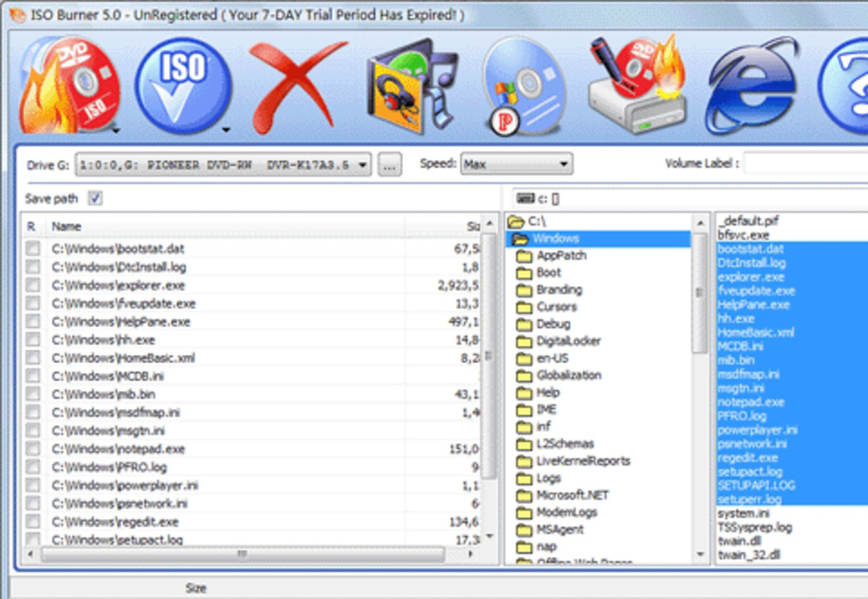This screenshot has width=868, height=599.
Task: Select the c: drive selector box
Action: [690, 198]
